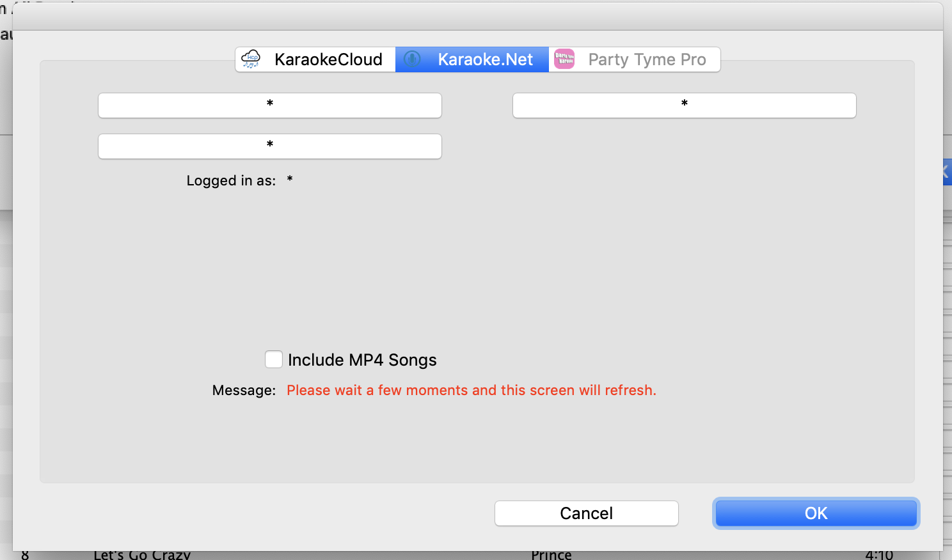Enable the Include MP4 Songs checkbox
Image resolution: width=952 pixels, height=560 pixels.
(x=274, y=360)
